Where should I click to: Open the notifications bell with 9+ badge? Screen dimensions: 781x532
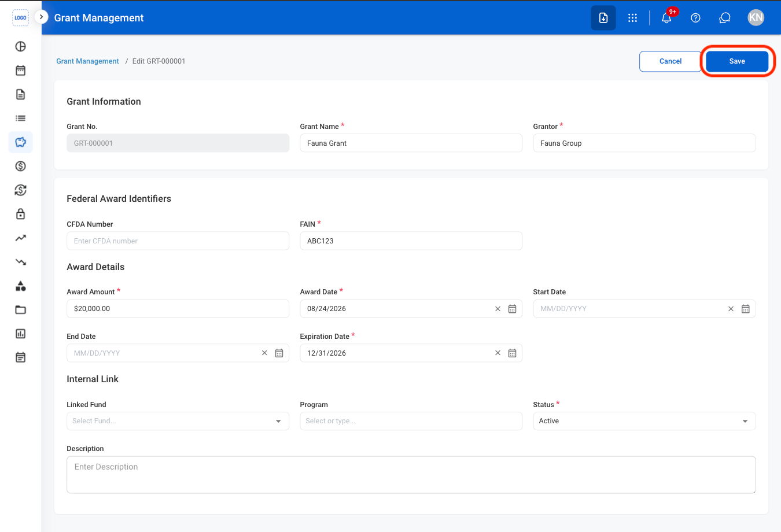pyautogui.click(x=666, y=18)
